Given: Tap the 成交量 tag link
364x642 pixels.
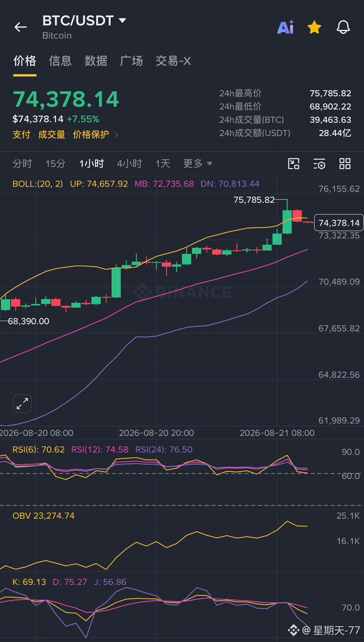Looking at the screenshot, I should pyautogui.click(x=51, y=135).
